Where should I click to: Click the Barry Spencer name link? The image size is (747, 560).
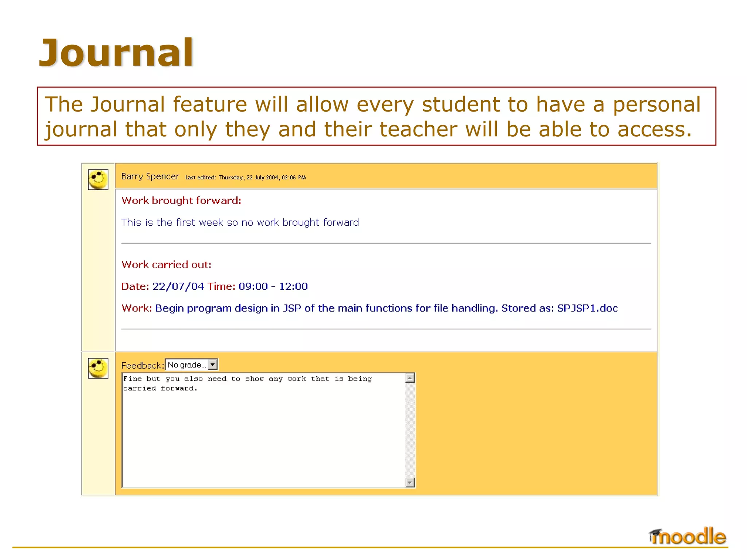pyautogui.click(x=150, y=177)
